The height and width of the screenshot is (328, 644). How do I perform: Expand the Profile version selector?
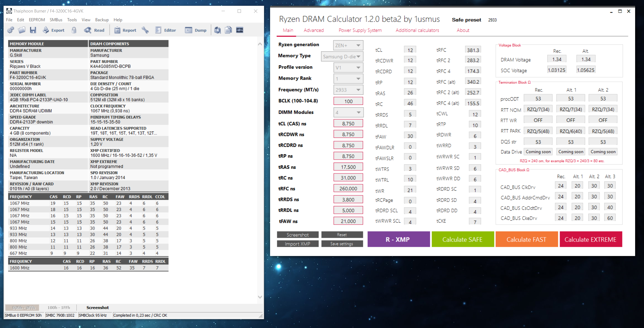(348, 67)
